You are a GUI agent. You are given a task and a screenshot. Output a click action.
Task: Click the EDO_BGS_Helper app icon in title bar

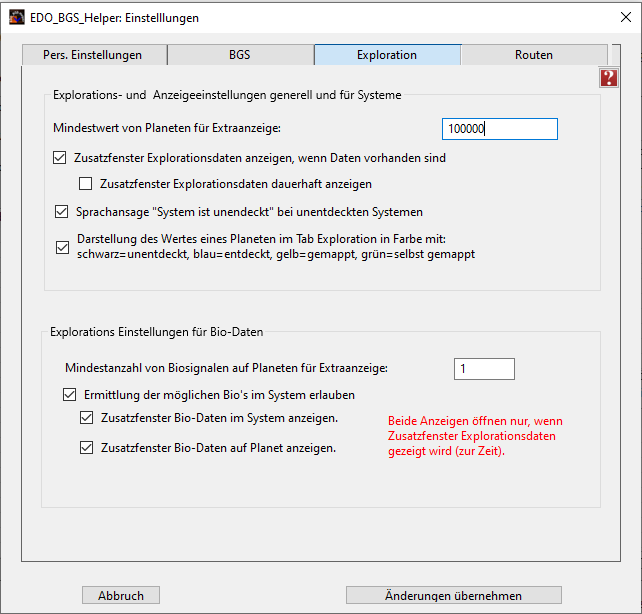click(17, 17)
